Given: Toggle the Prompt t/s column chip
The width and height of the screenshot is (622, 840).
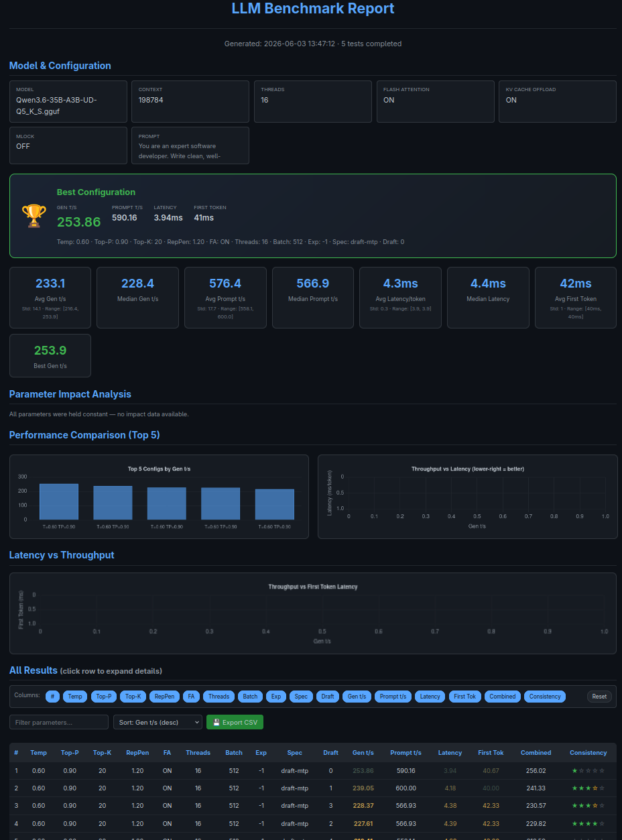Looking at the screenshot, I should coord(393,697).
